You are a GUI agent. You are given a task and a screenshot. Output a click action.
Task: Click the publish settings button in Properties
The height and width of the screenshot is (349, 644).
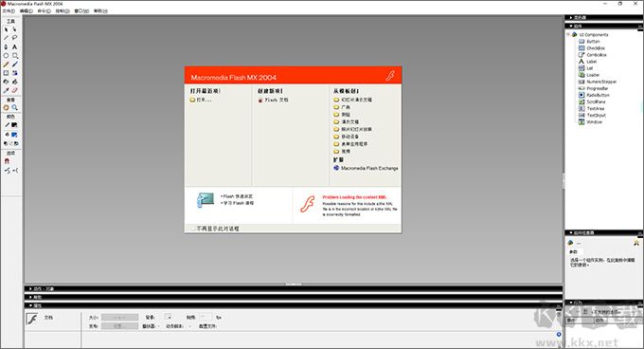pos(120,326)
